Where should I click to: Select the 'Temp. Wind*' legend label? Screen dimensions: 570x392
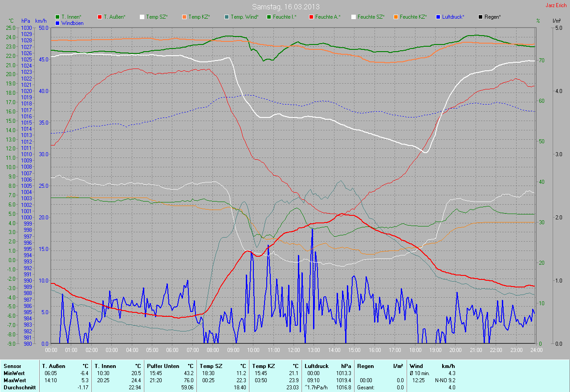[x=244, y=17]
